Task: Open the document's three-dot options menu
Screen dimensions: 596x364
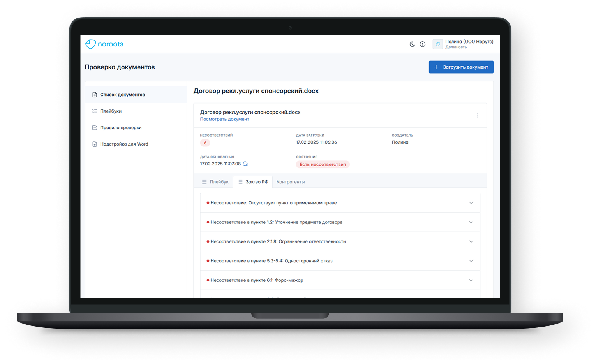Action: point(478,115)
